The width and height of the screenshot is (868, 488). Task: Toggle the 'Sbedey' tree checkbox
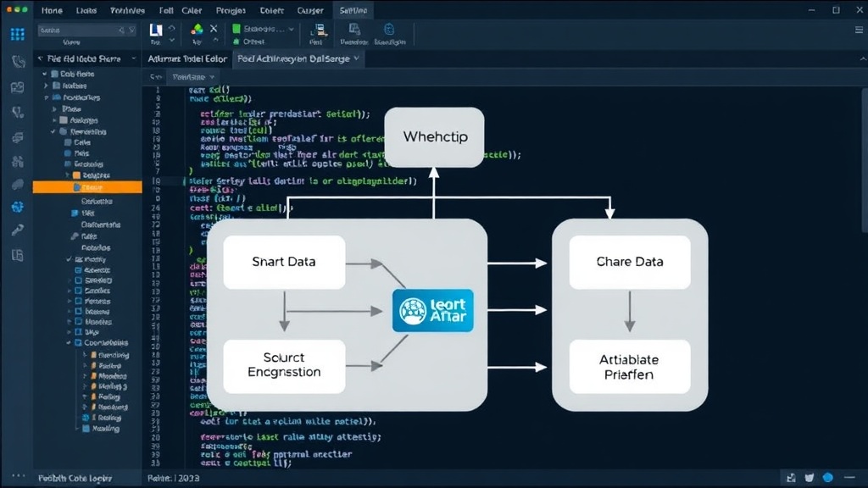[79, 280]
